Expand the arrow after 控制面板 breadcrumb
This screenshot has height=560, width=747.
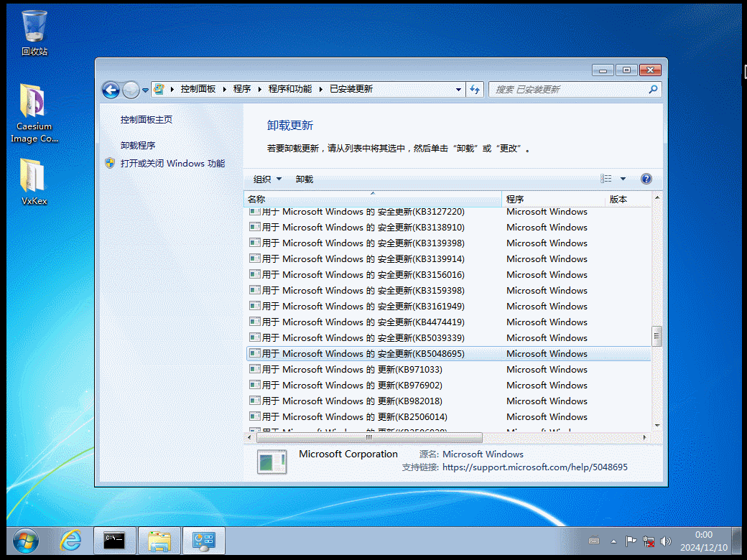tap(224, 89)
